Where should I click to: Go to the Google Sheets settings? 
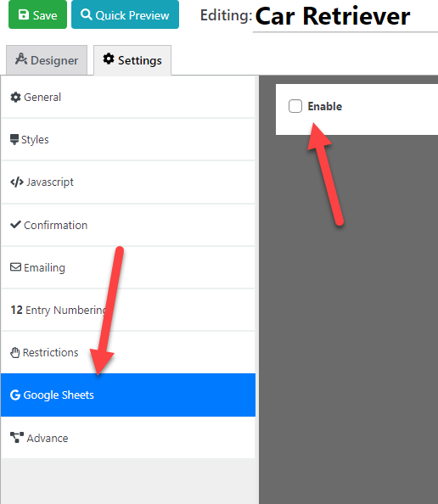coord(128,395)
